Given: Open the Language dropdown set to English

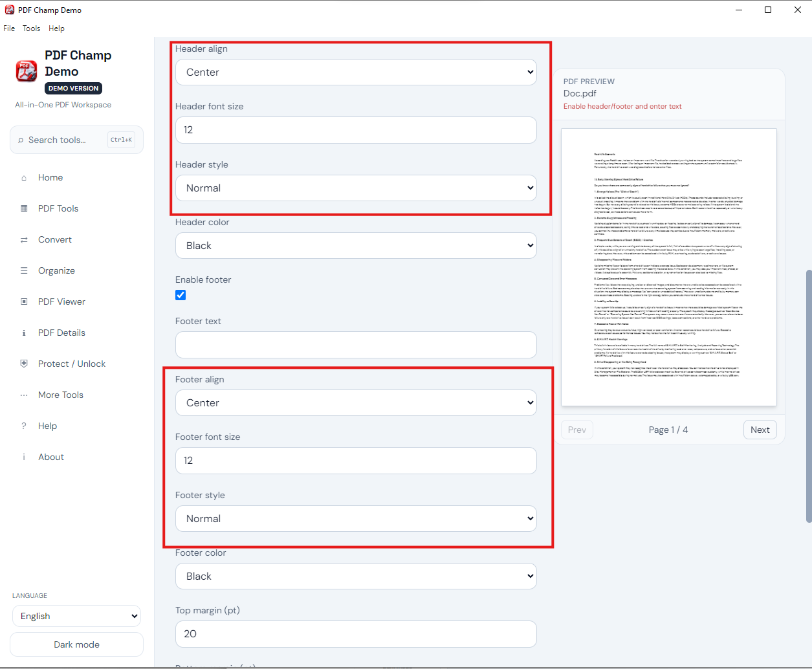Looking at the screenshot, I should coord(76,617).
